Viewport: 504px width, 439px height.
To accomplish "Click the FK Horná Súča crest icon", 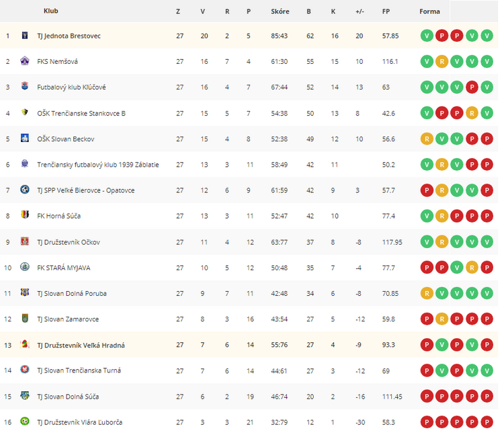I will click(25, 214).
